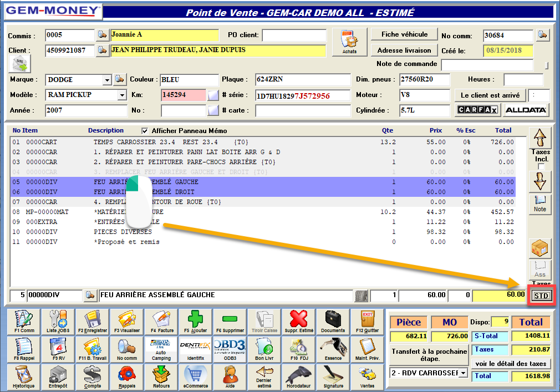
Task: Open the CARFAX button
Action: click(477, 110)
